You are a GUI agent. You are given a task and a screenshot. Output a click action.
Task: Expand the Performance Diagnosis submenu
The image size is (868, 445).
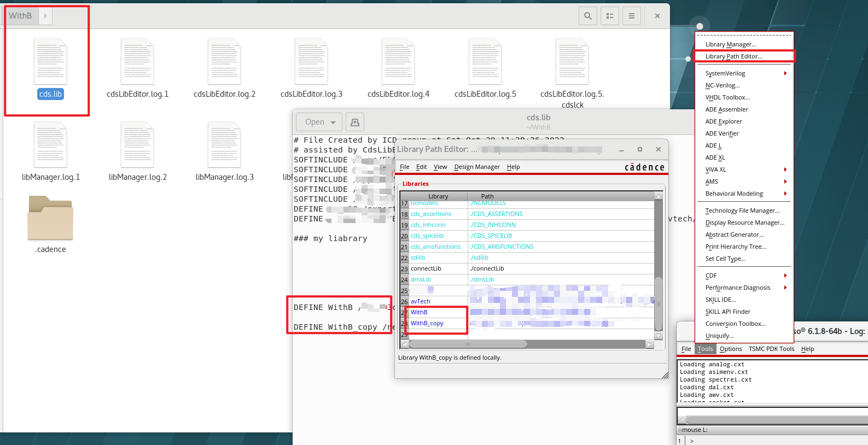click(744, 288)
